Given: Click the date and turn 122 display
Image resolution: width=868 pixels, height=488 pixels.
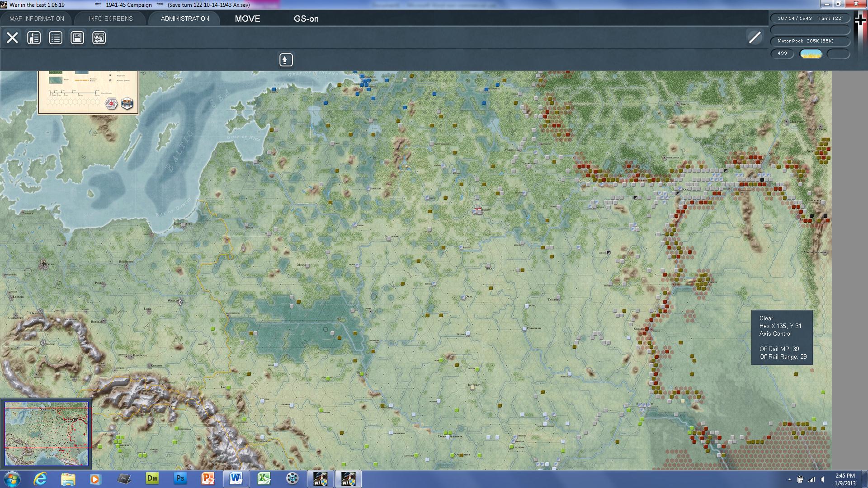Looking at the screenshot, I should pos(810,19).
